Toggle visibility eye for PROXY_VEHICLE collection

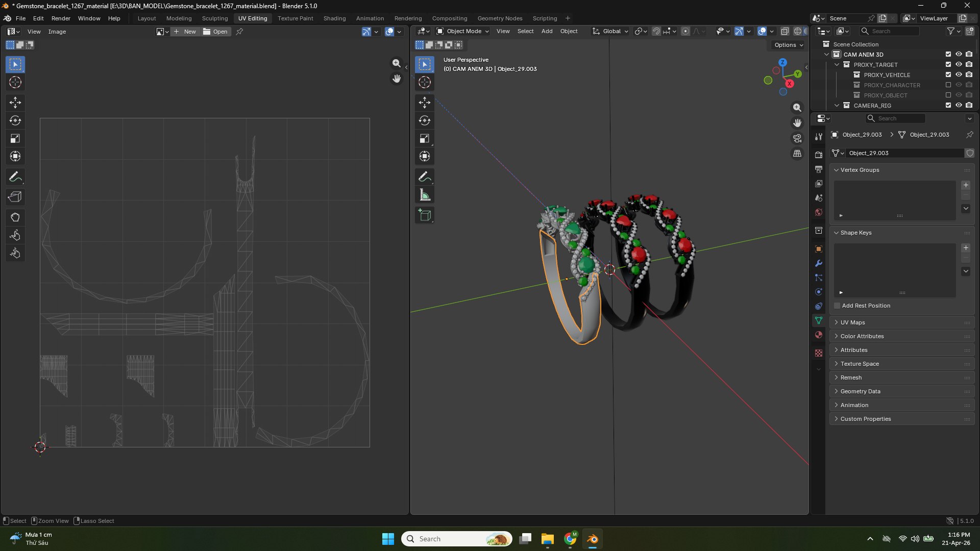coord(959,74)
